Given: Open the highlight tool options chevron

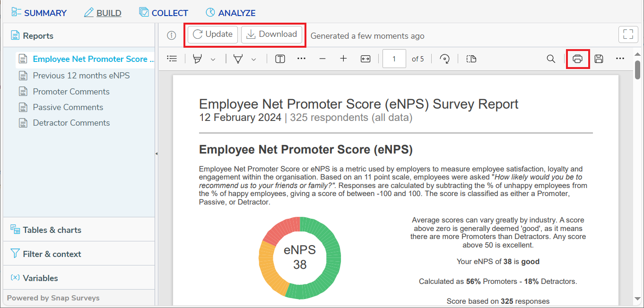Looking at the screenshot, I should point(212,59).
